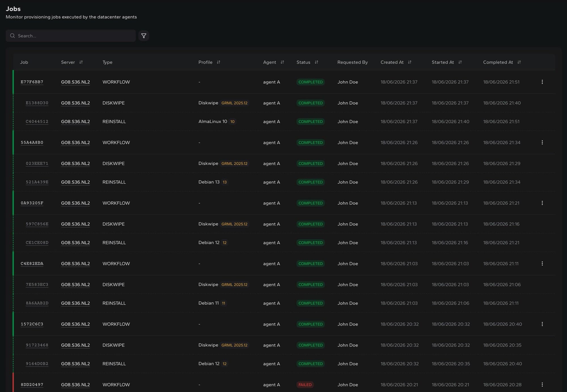Open actions menu for job 0A93205F

click(542, 203)
